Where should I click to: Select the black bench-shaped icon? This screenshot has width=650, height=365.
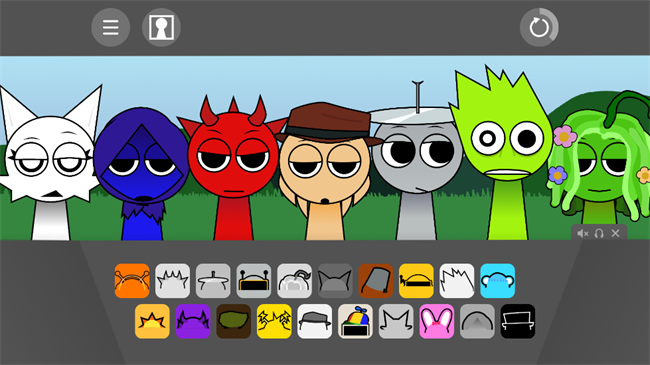pos(518,321)
